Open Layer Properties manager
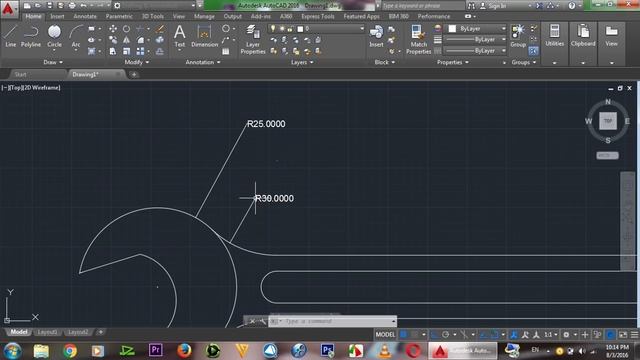 tap(253, 39)
